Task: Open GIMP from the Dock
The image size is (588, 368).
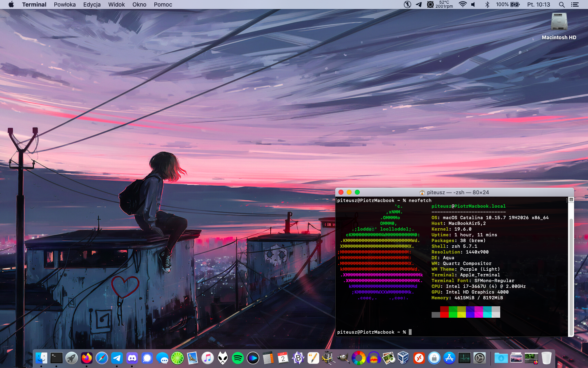Action: 343,358
